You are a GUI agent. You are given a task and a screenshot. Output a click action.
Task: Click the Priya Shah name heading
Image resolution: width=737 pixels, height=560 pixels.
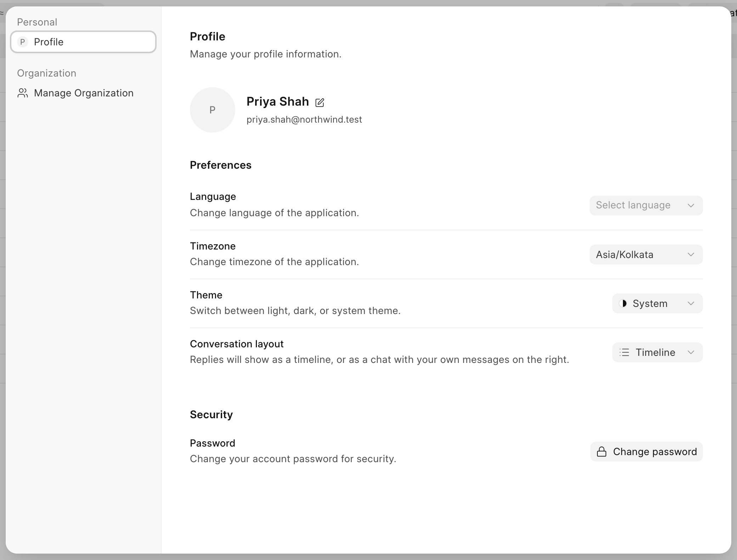pyautogui.click(x=278, y=102)
